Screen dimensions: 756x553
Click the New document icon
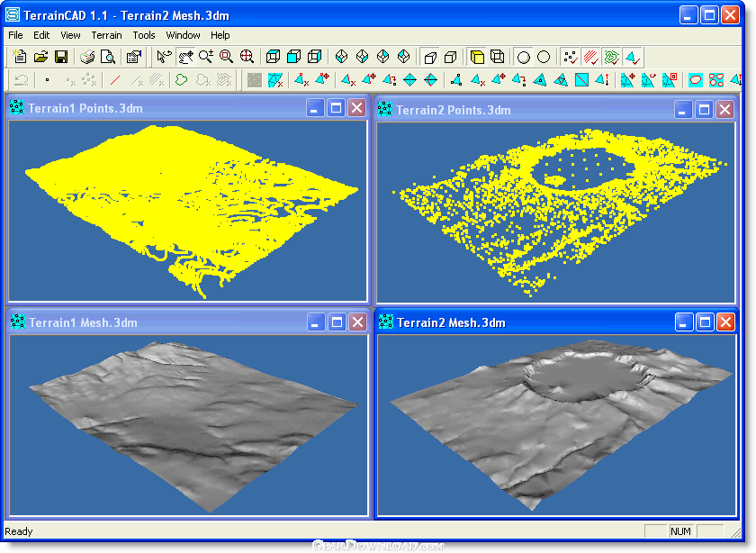tap(20, 57)
